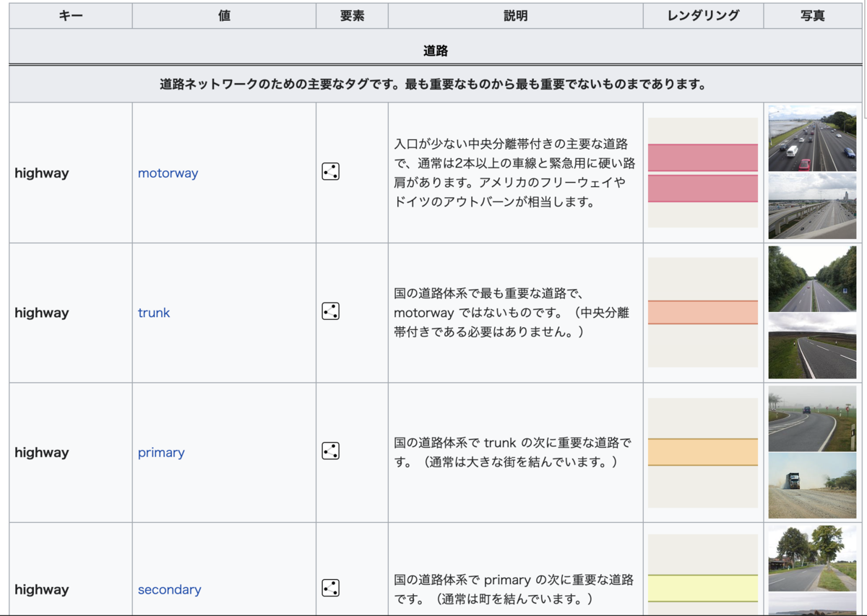
Task: Open the secondary photo with roadside trees
Action: click(x=812, y=559)
